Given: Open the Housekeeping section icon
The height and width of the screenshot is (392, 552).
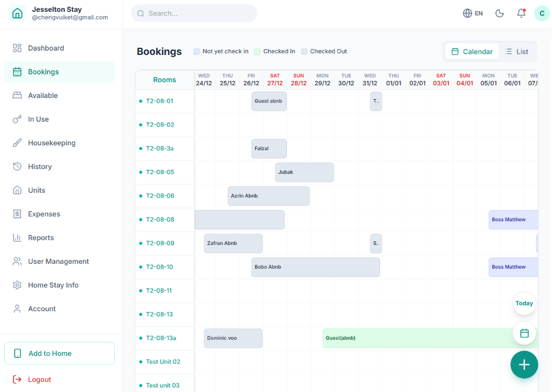Looking at the screenshot, I should tap(17, 143).
